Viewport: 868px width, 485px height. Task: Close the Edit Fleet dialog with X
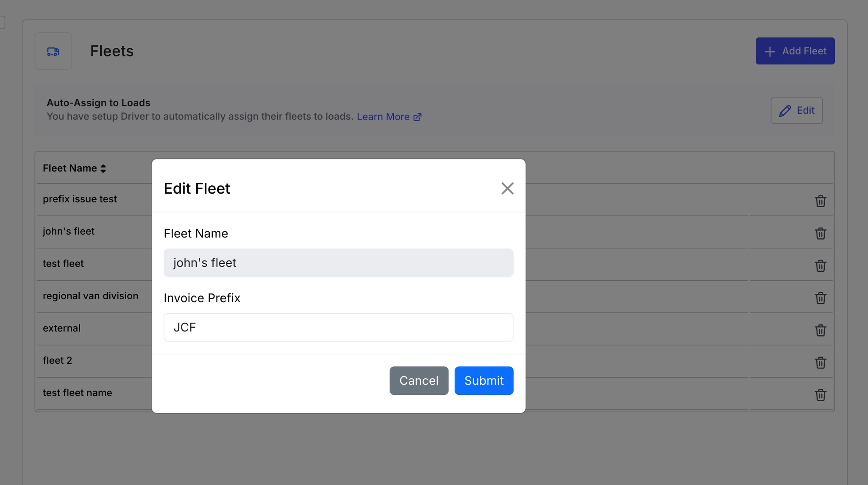click(507, 188)
